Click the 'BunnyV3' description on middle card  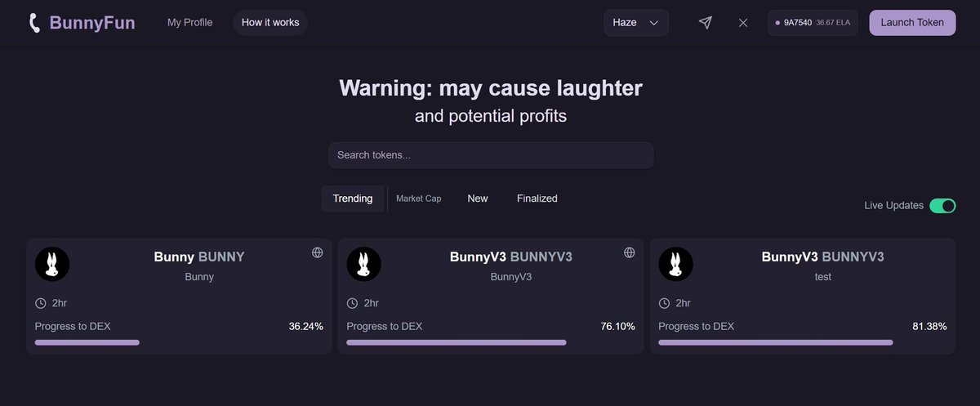511,277
